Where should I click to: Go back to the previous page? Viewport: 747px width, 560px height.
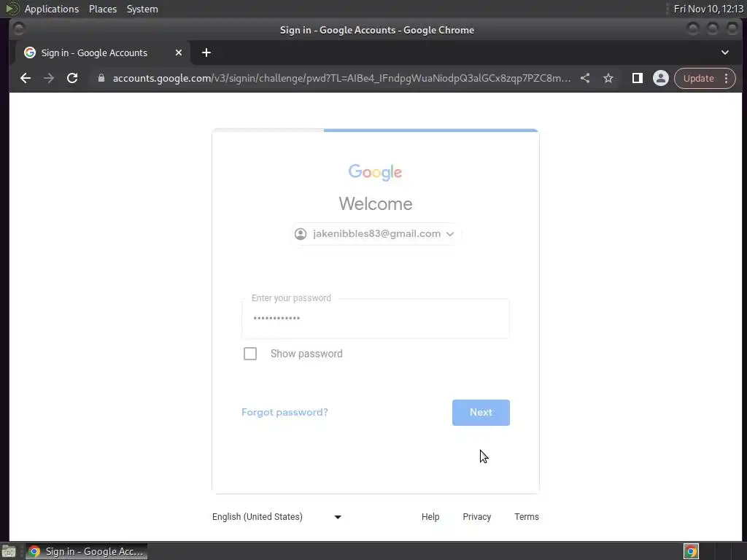[x=26, y=78]
